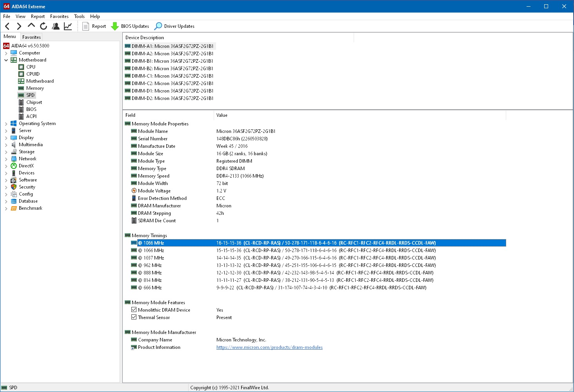Viewport: 574px width, 392px height.
Task: Go back with the Back arrow
Action: [x=7, y=26]
